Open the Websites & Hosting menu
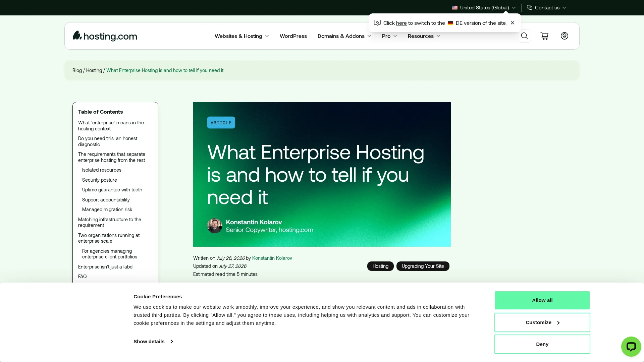 pyautogui.click(x=241, y=36)
